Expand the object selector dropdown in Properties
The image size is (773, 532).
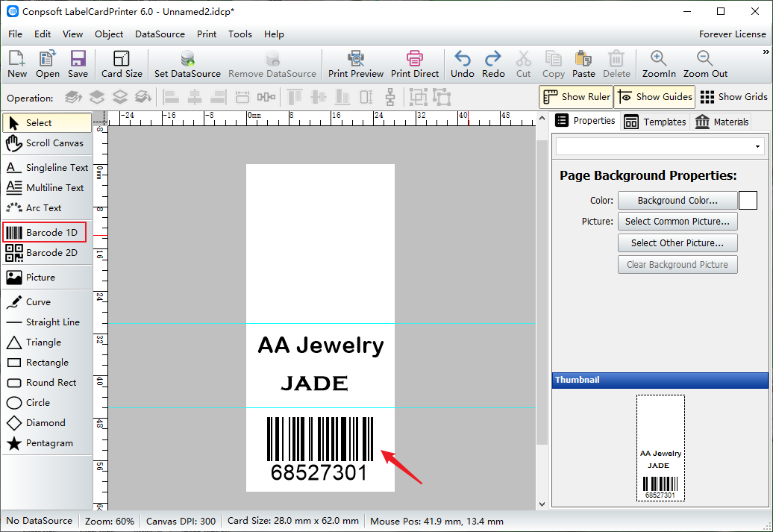point(757,146)
